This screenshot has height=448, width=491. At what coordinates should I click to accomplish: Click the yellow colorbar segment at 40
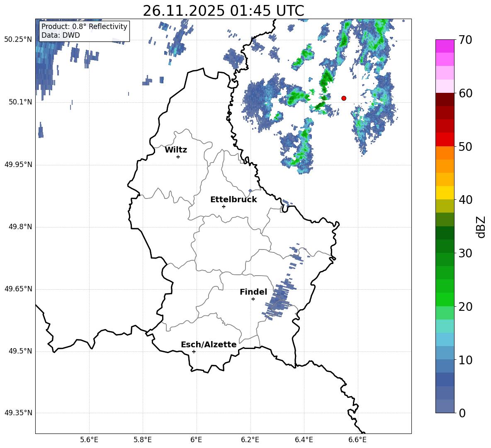click(445, 193)
